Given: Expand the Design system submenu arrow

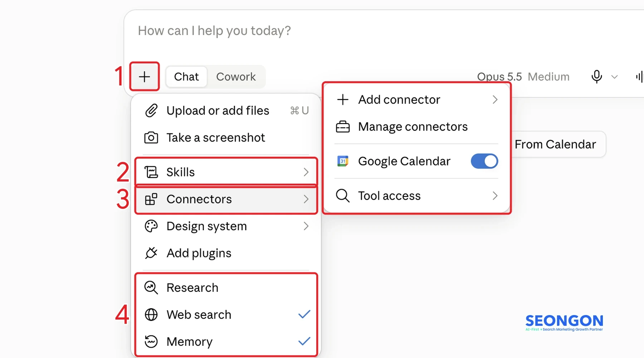Looking at the screenshot, I should click(x=306, y=226).
